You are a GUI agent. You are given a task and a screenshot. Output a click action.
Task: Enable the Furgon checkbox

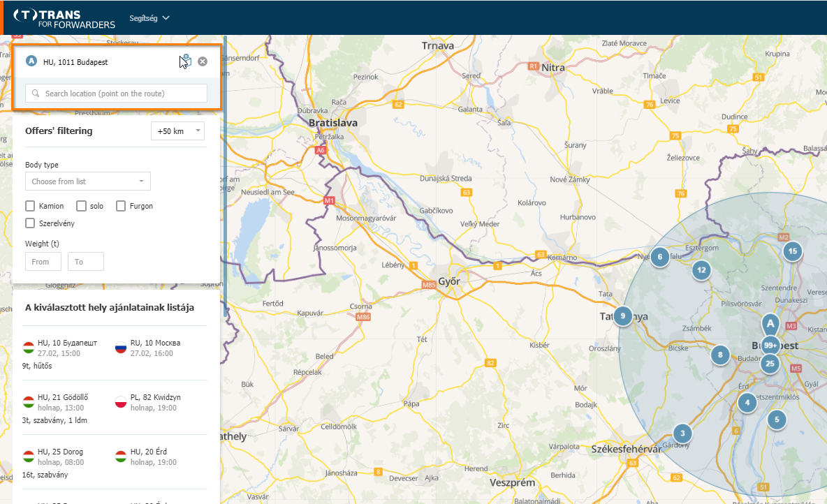121,206
